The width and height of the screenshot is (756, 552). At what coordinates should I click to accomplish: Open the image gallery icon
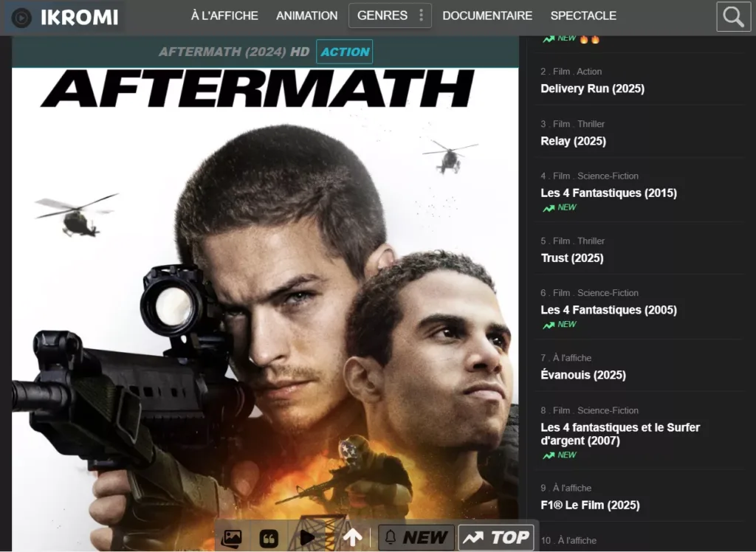[231, 537]
